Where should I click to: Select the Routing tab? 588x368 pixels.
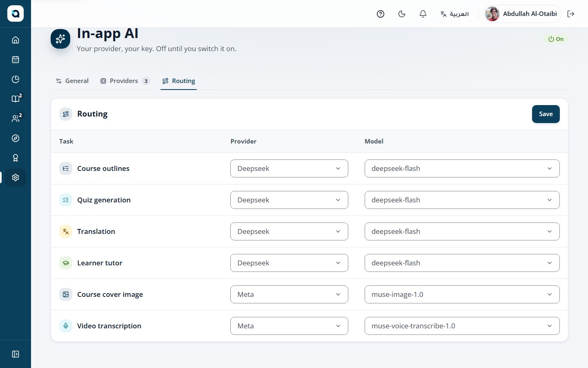coord(178,81)
